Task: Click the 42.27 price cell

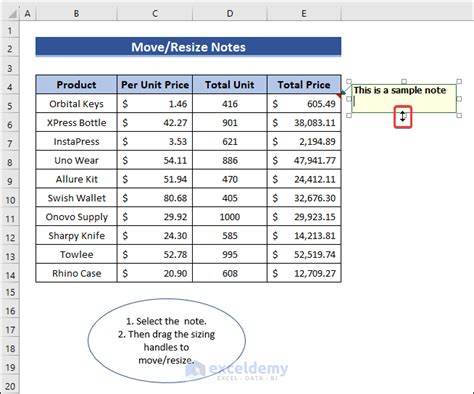Action: [x=155, y=123]
